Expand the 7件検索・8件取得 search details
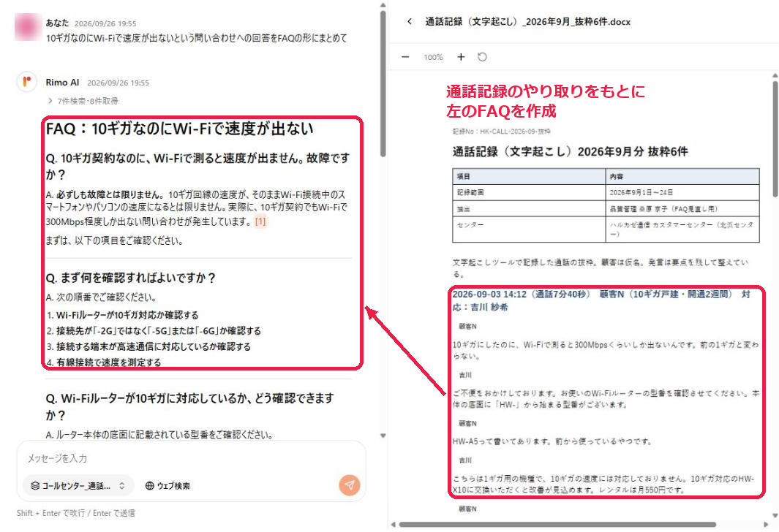779x532 pixels. coord(83,101)
